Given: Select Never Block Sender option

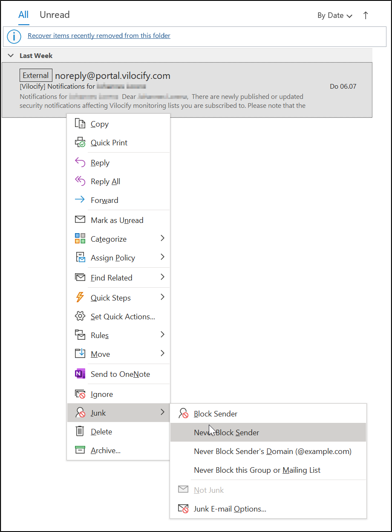Looking at the screenshot, I should (x=226, y=432).
